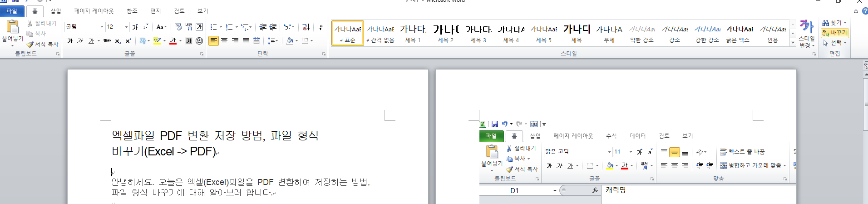Toggle align left in Word paragraph group
Image resolution: width=868 pixels, height=204 pixels.
[x=213, y=41]
